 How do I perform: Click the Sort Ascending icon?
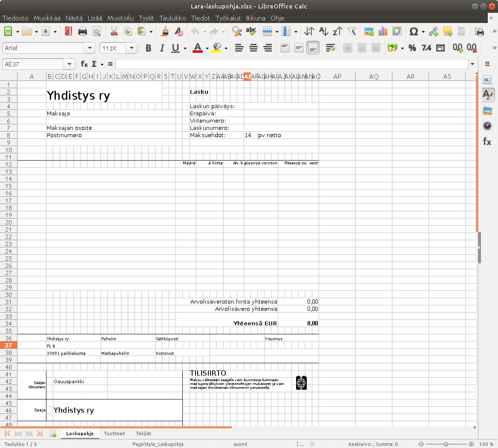(323, 32)
